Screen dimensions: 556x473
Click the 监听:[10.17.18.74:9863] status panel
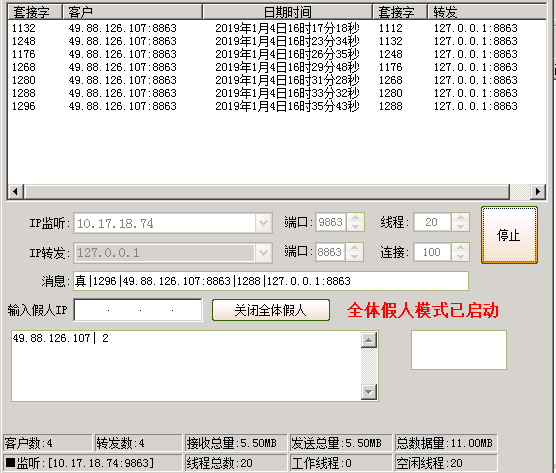coord(93,463)
